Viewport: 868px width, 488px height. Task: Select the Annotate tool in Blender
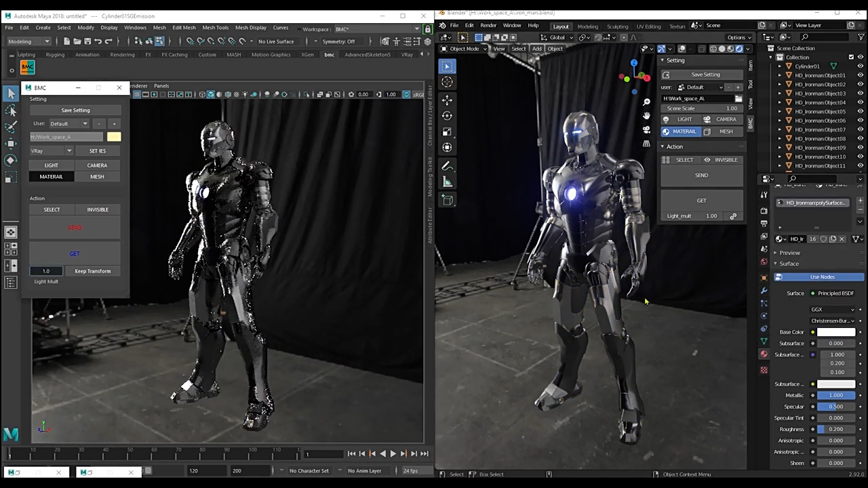click(447, 166)
